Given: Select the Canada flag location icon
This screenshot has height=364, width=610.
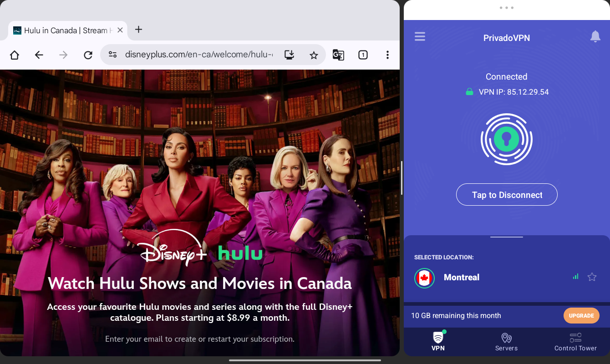Looking at the screenshot, I should point(424,278).
